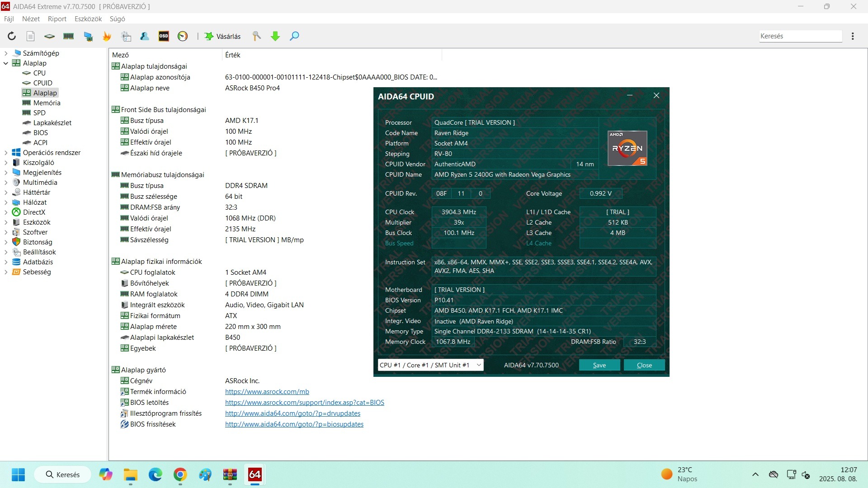The image size is (868, 488).
Task: Click the magnifier search icon in toolbar
Action: (x=294, y=36)
